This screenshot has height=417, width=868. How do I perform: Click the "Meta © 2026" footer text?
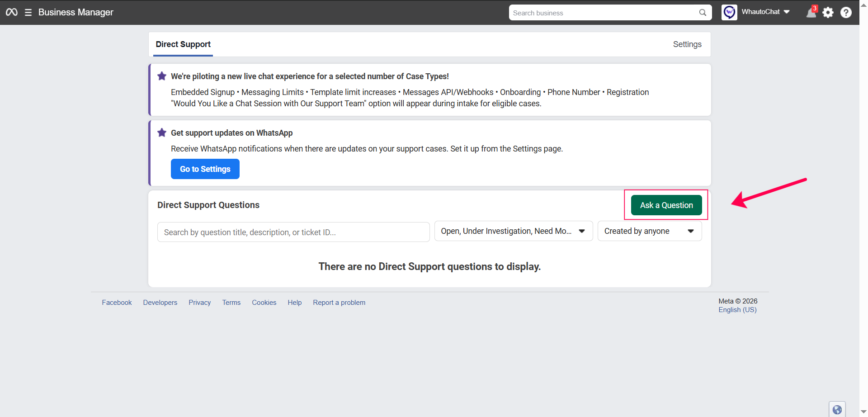(738, 301)
